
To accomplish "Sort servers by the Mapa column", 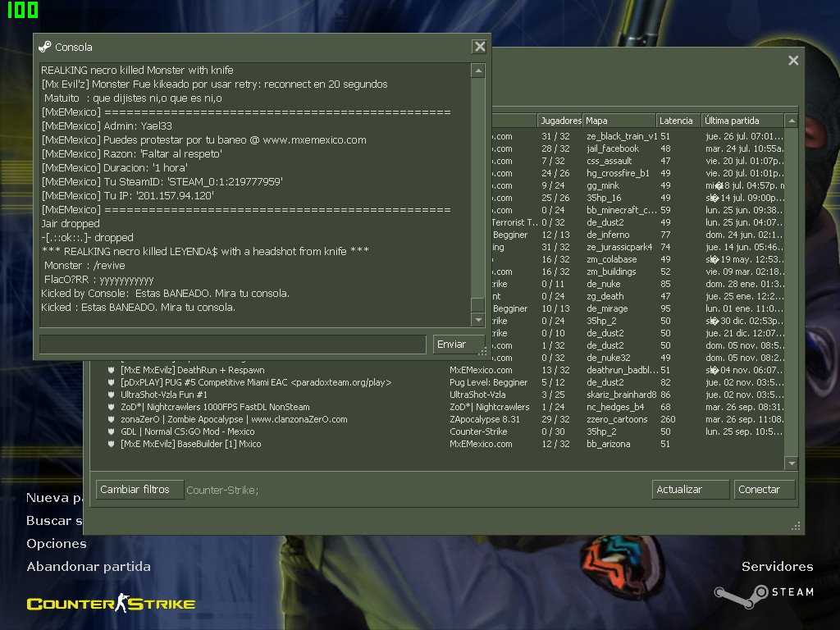I will pyautogui.click(x=619, y=121).
